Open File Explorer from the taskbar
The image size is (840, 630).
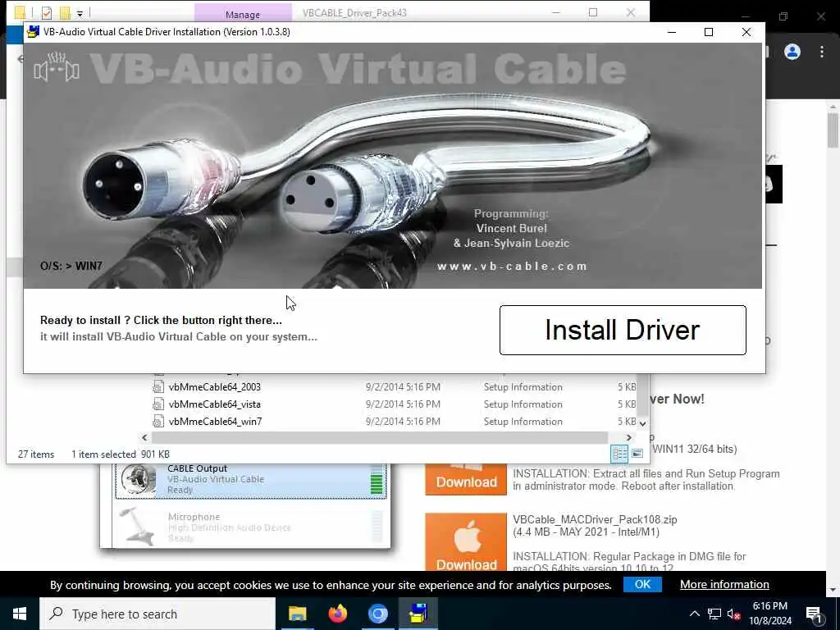pos(297,614)
